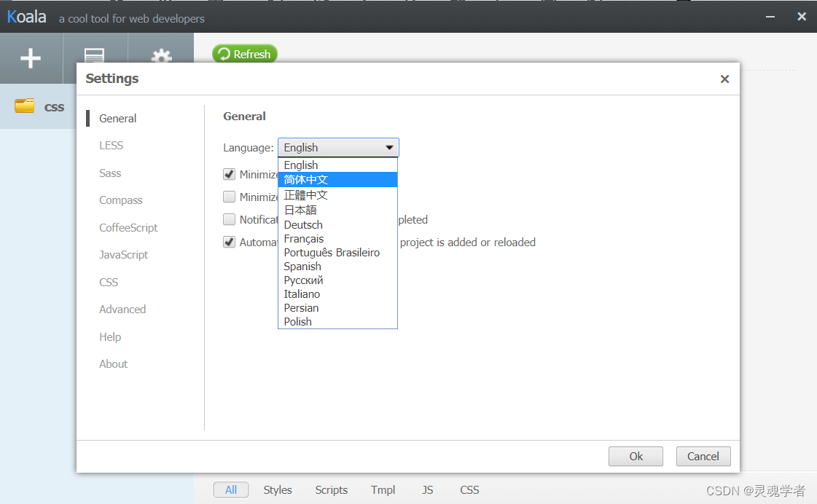The height and width of the screenshot is (504, 817).
Task: Choose English from language list
Action: tap(337, 165)
